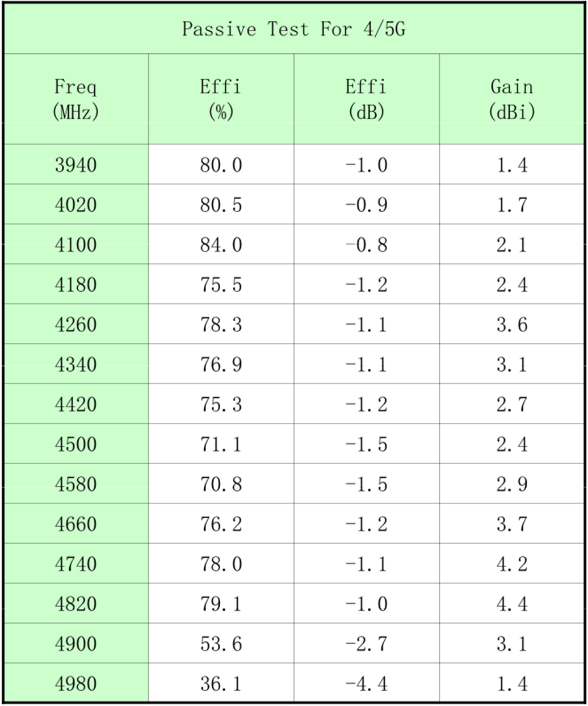The height and width of the screenshot is (706, 588).
Task: Click the Effi (dB) column header
Action: (366, 99)
